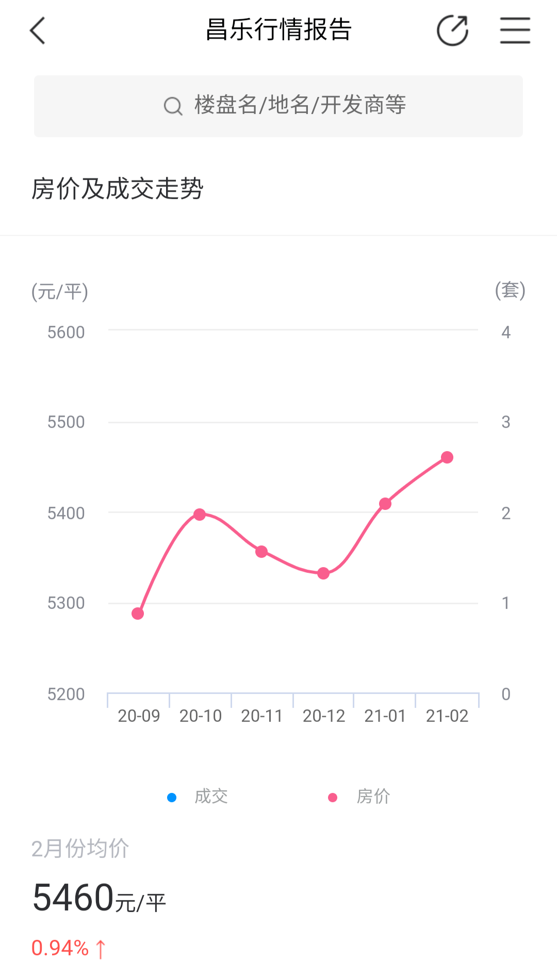Toggle the 成交 legend series
This screenshot has height=980, width=557.
pyautogui.click(x=198, y=796)
